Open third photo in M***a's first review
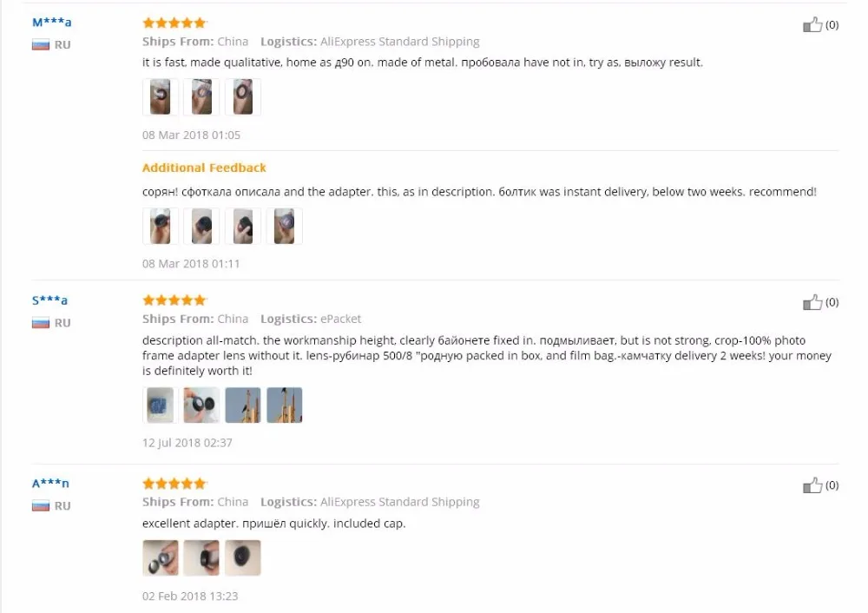 tap(243, 97)
